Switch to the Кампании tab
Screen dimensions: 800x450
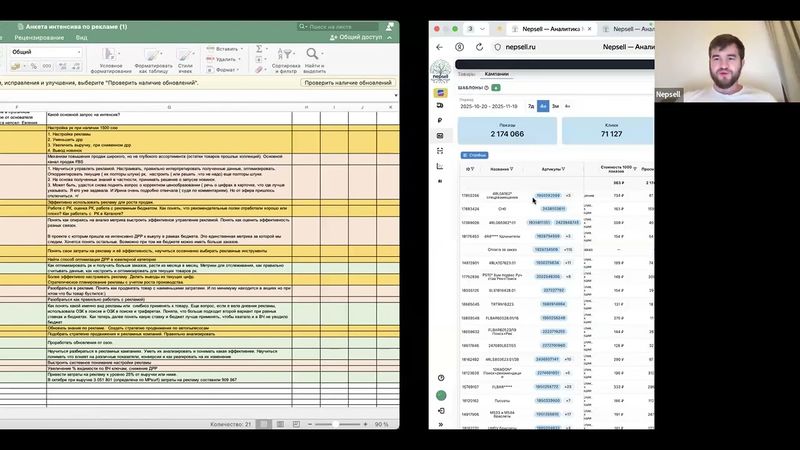497,74
